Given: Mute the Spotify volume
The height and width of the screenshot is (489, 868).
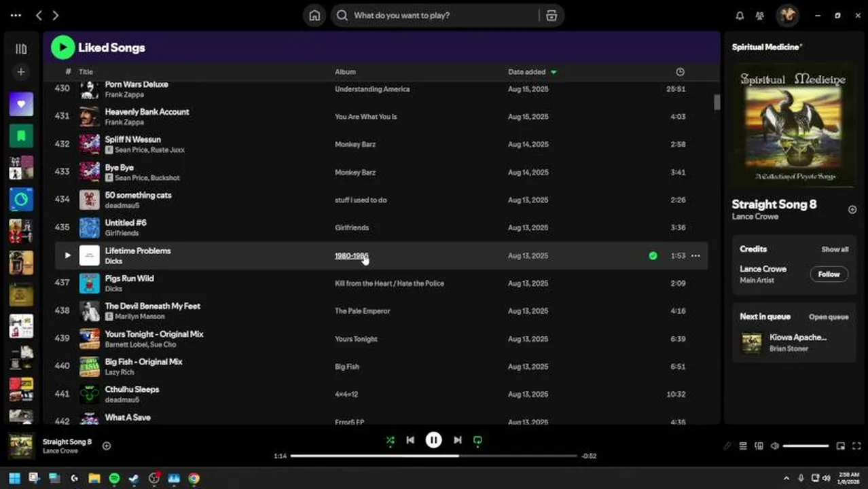Looking at the screenshot, I should click(775, 446).
